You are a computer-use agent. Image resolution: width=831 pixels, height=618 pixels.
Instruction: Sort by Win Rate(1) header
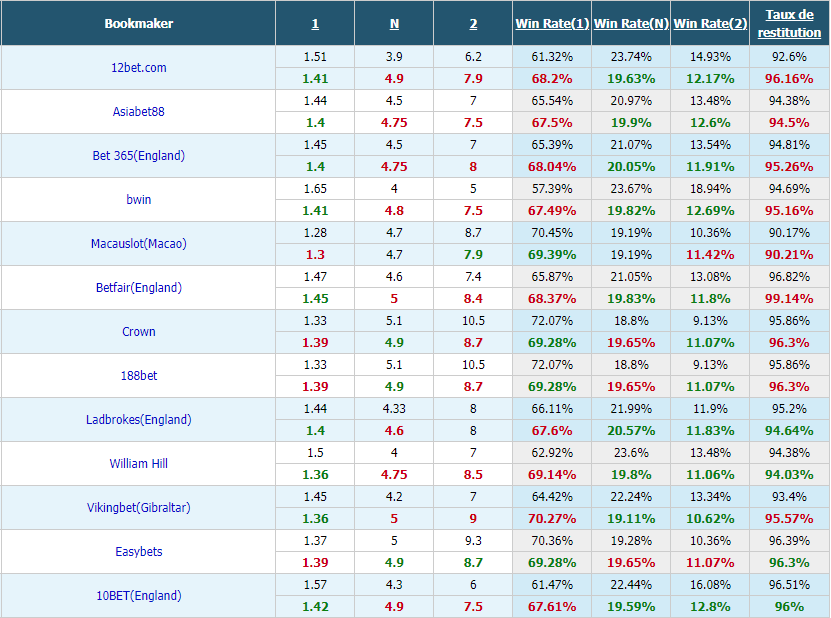point(552,24)
